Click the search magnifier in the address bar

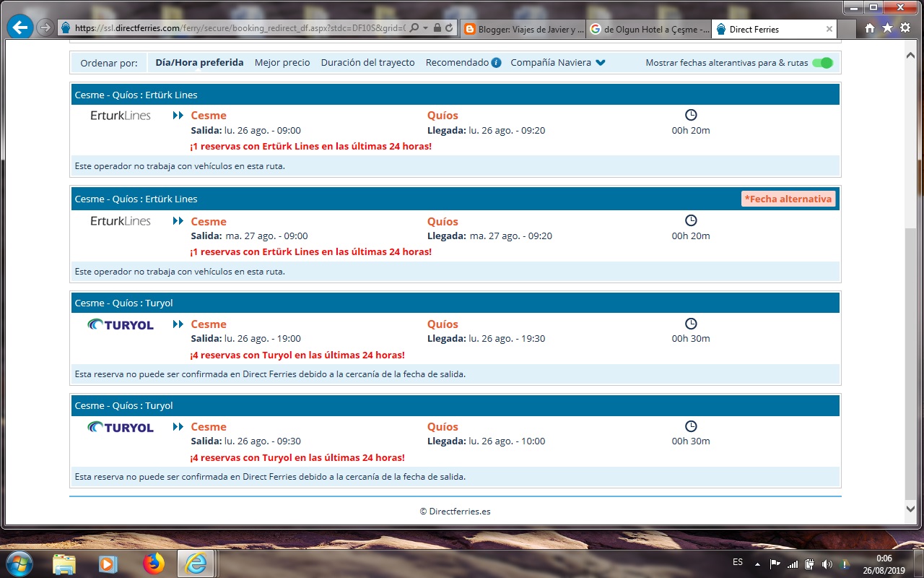[x=414, y=28]
